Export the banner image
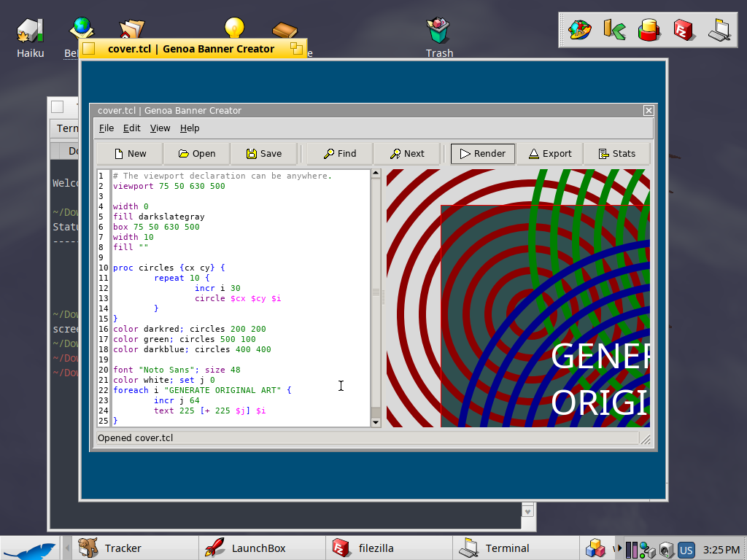 (x=549, y=154)
